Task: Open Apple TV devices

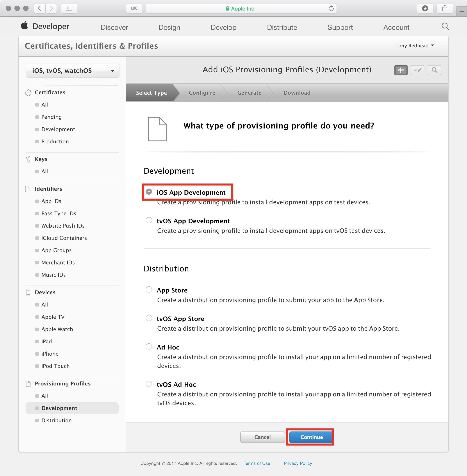Action: point(53,317)
